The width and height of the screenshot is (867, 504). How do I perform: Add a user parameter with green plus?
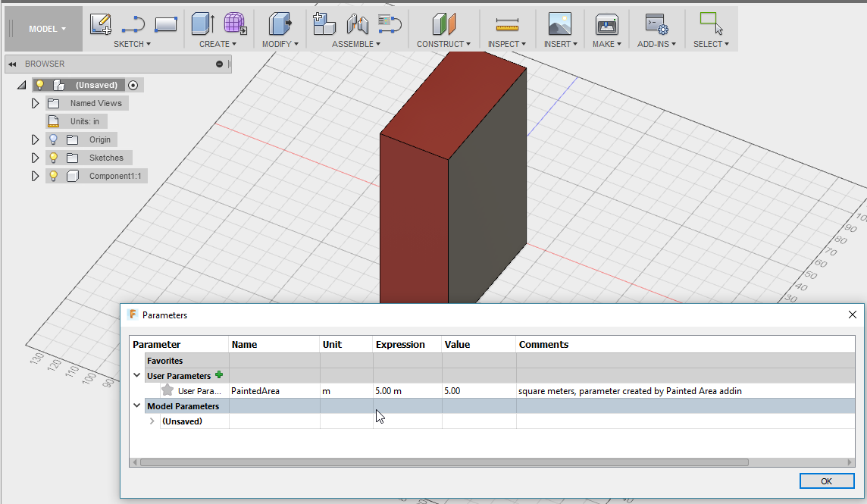219,375
